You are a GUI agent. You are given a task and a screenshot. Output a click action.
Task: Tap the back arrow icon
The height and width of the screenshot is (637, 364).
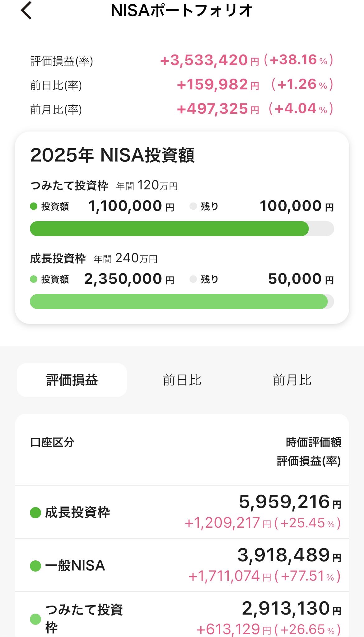tap(26, 11)
